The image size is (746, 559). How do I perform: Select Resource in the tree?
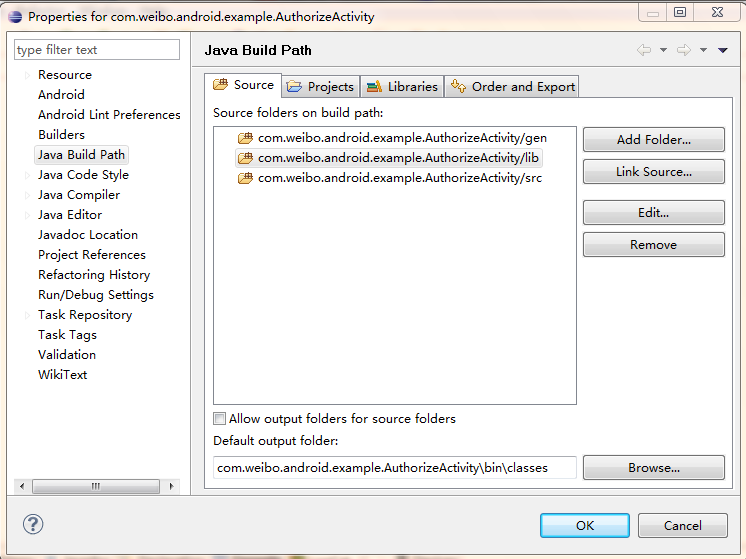pyautogui.click(x=65, y=75)
